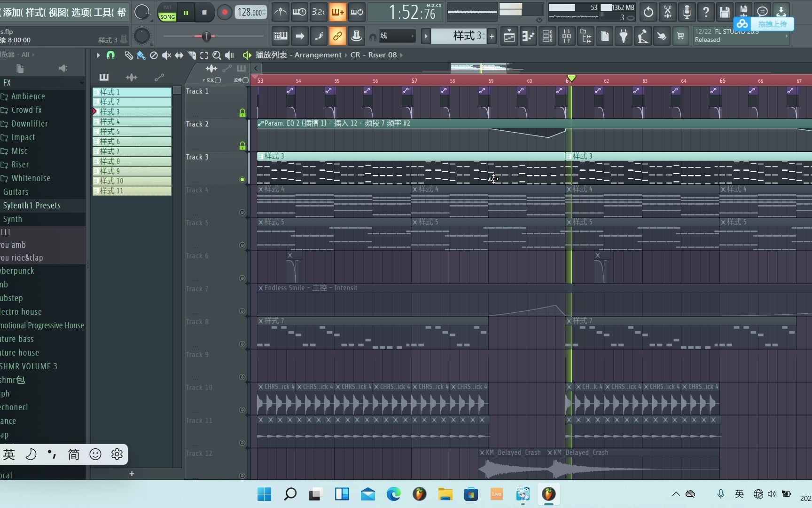This screenshot has width=812, height=508.
Task: Open the plugin picker plug icon
Action: [x=624, y=36]
